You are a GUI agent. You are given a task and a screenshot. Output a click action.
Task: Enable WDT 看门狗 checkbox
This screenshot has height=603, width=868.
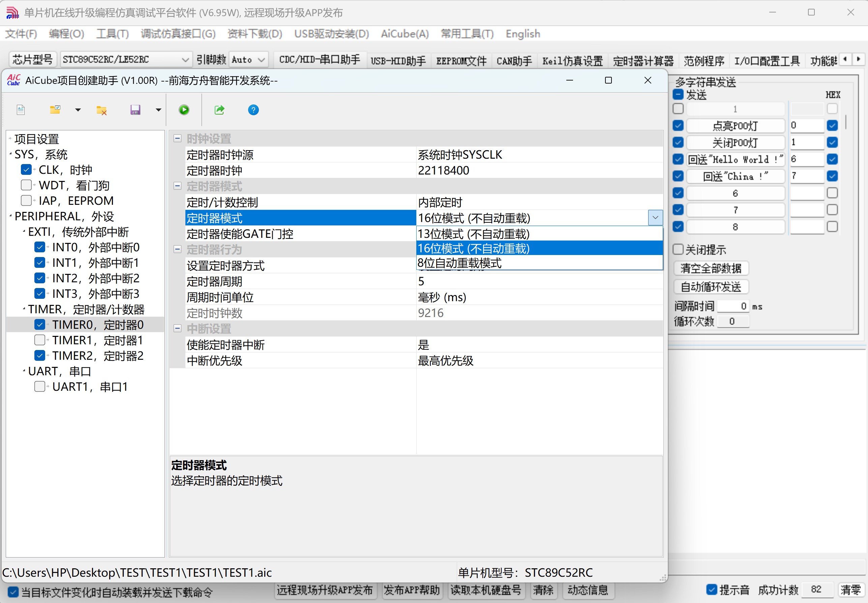pyautogui.click(x=27, y=185)
